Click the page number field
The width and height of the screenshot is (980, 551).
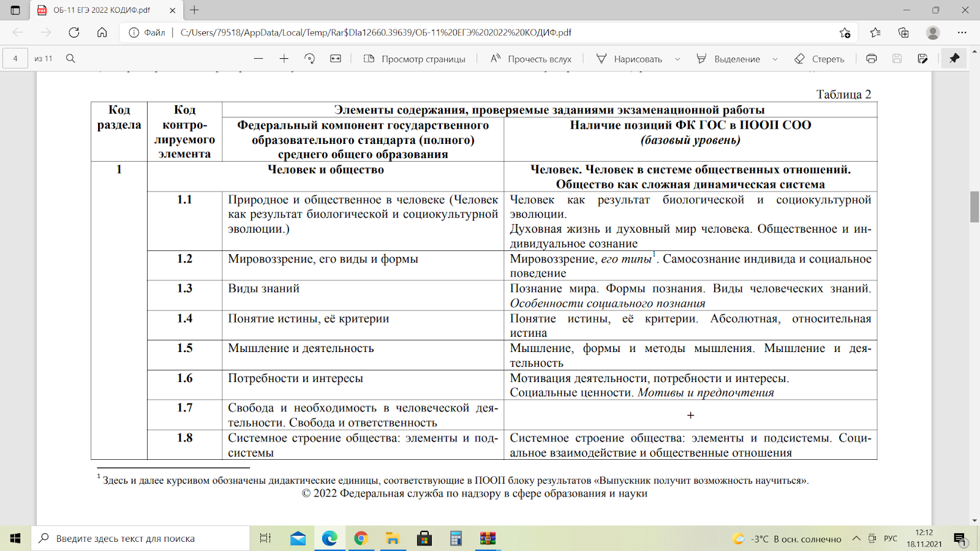coord(15,59)
